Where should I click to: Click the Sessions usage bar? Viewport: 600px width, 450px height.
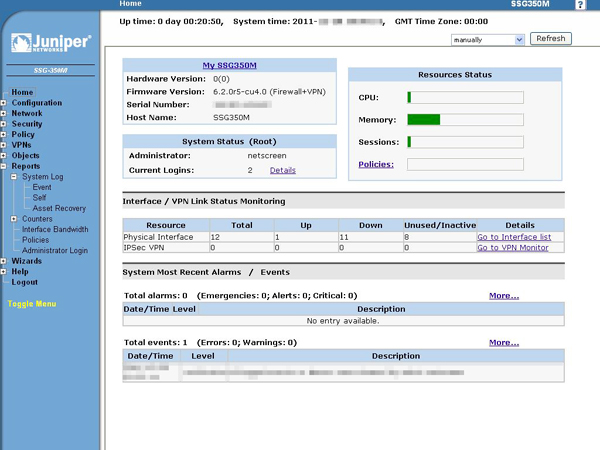tap(465, 142)
